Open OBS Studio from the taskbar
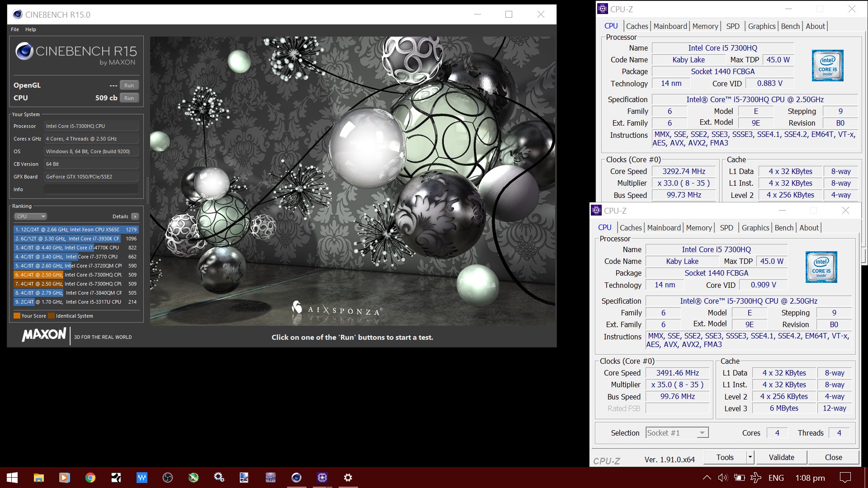Image resolution: width=868 pixels, height=488 pixels. tap(168, 478)
